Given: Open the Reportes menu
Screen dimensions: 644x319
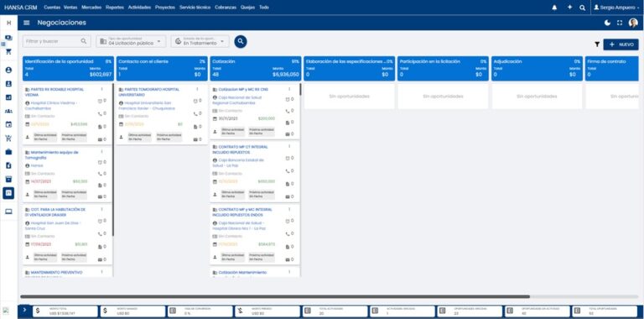Looking at the screenshot, I should [115, 8].
